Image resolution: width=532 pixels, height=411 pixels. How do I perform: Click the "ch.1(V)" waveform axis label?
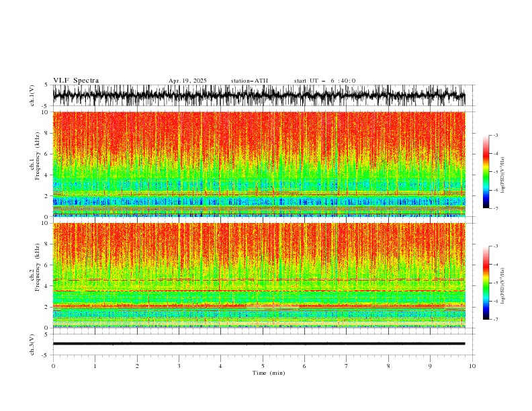32,95
